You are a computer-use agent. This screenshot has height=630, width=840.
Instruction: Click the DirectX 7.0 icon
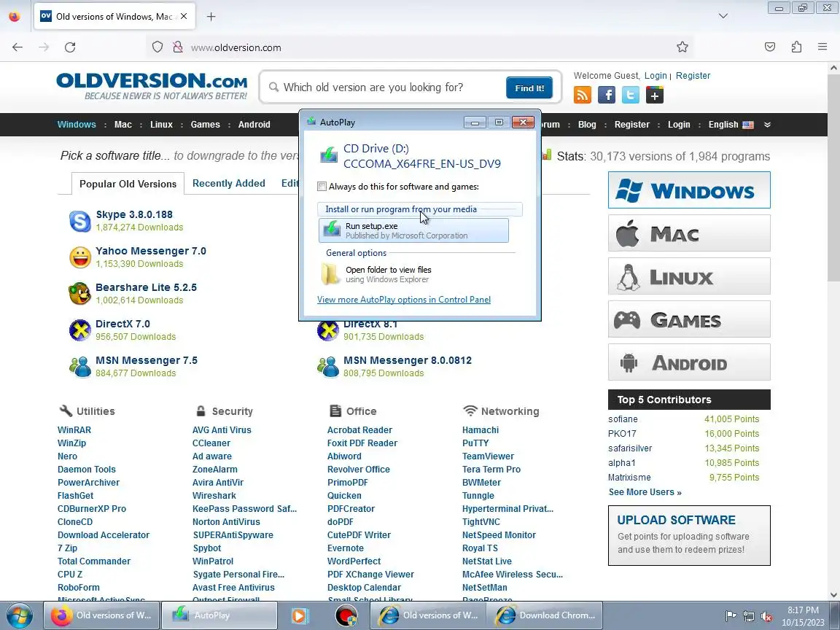(80, 330)
